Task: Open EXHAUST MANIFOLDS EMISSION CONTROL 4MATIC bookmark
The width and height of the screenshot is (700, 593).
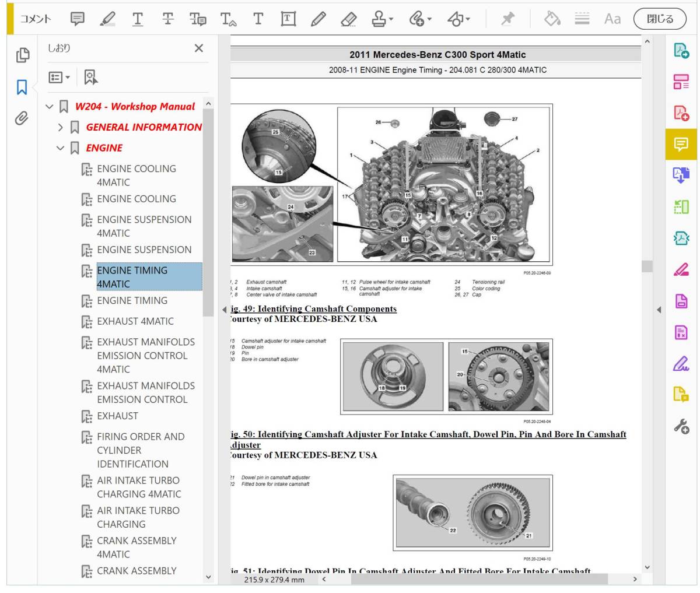Action: point(146,356)
